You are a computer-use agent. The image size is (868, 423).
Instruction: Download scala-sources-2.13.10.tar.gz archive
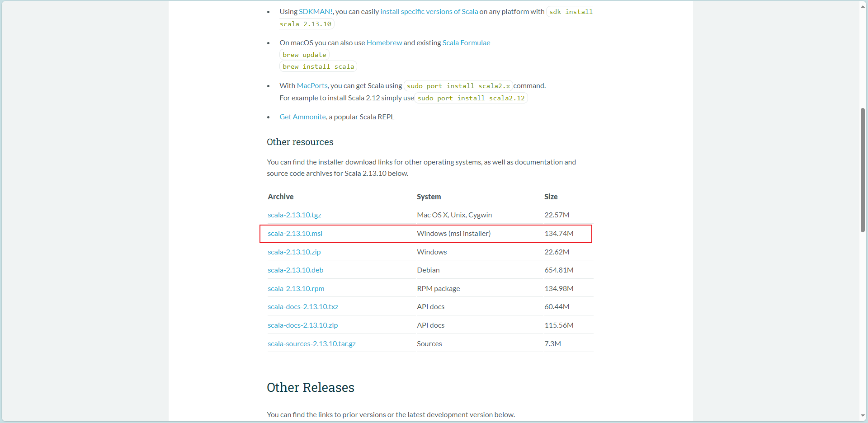coord(311,344)
